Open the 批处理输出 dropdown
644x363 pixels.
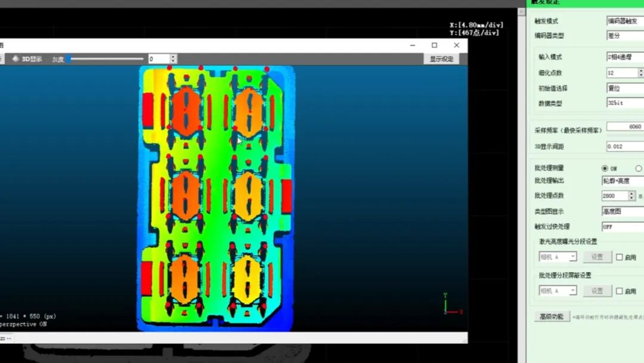[623, 180]
